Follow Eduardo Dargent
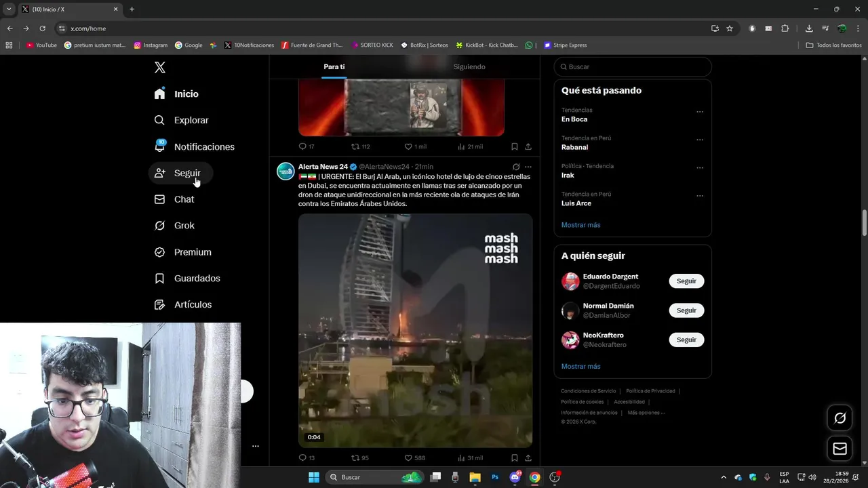This screenshot has width=868, height=488. 686,281
